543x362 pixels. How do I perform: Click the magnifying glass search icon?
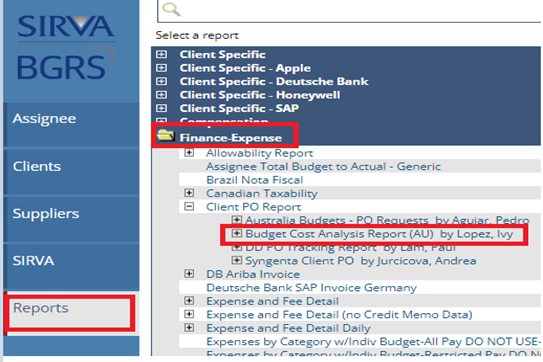click(171, 9)
